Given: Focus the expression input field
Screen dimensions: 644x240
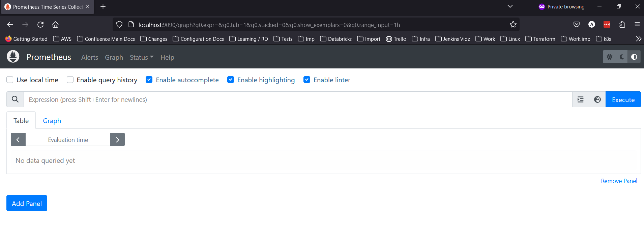Looking at the screenshot, I should click(x=298, y=99).
